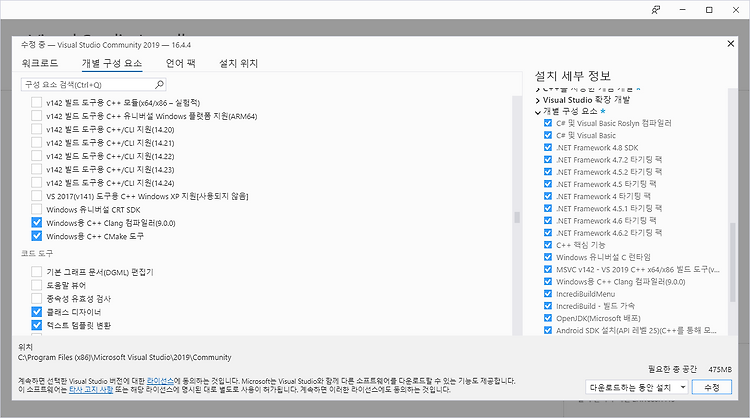The width and height of the screenshot is (750, 418).
Task: Close the modify dialog with X
Action: coord(730,44)
